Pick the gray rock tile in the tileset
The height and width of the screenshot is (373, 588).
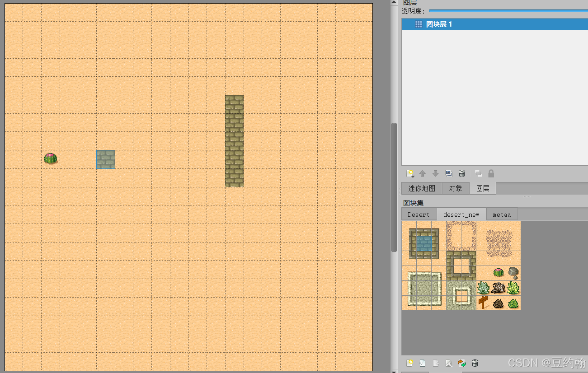click(513, 273)
